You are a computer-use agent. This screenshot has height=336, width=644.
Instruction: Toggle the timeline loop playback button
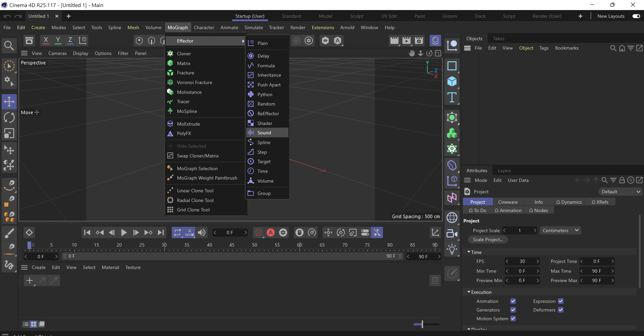pyautogui.click(x=177, y=232)
